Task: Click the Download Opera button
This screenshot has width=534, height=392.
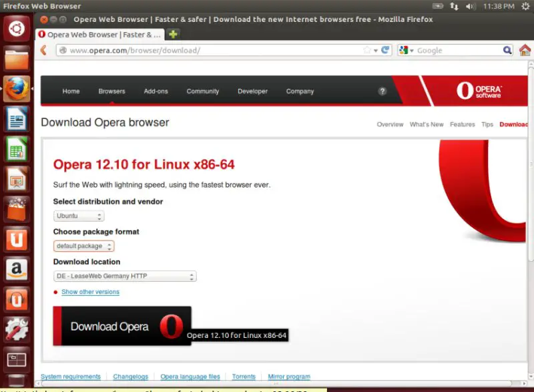Action: coord(122,326)
